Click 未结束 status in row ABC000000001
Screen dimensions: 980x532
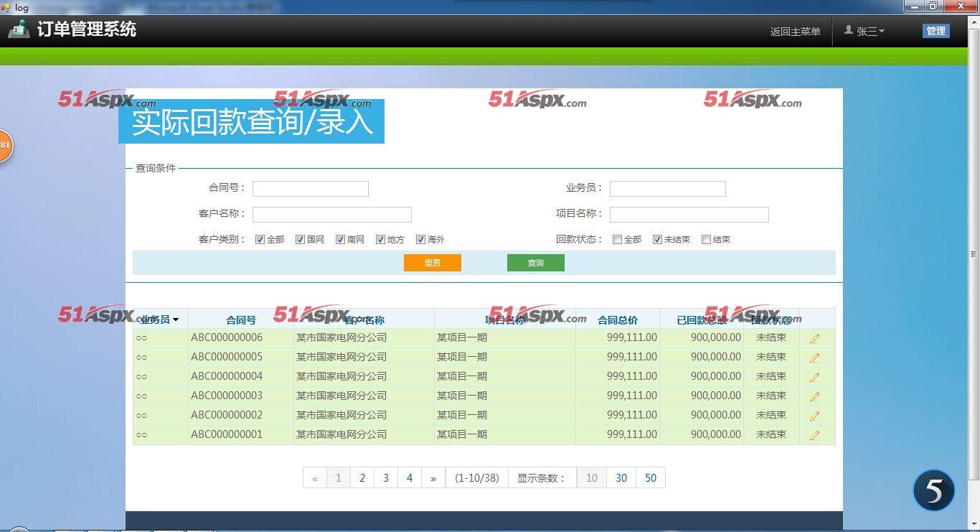(771, 434)
